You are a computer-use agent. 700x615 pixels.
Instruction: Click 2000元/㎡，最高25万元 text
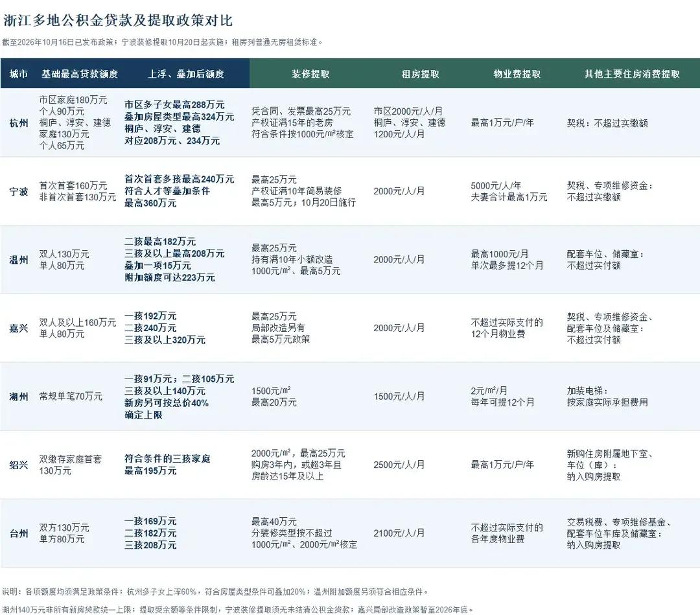(x=298, y=453)
